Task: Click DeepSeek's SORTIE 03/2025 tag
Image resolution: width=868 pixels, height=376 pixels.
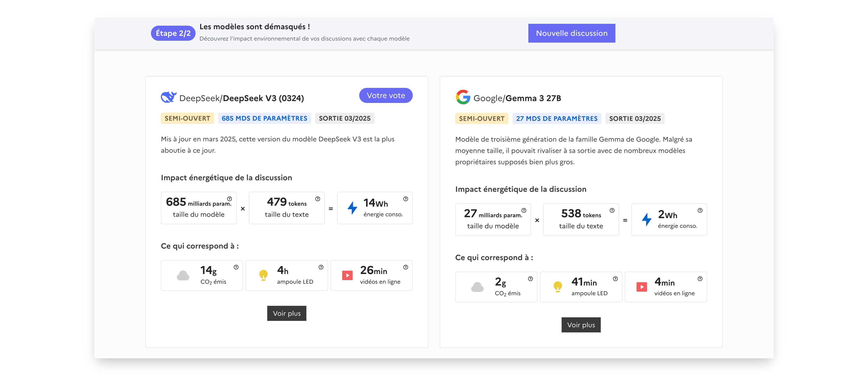Action: pos(344,118)
